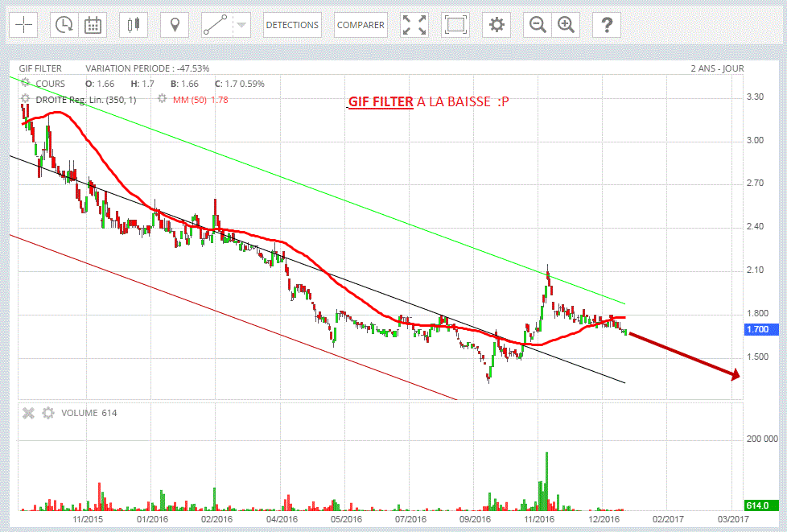Click the GIF FILTER underlined annotation title
Viewport: 787px width, 532px height.
click(x=381, y=102)
